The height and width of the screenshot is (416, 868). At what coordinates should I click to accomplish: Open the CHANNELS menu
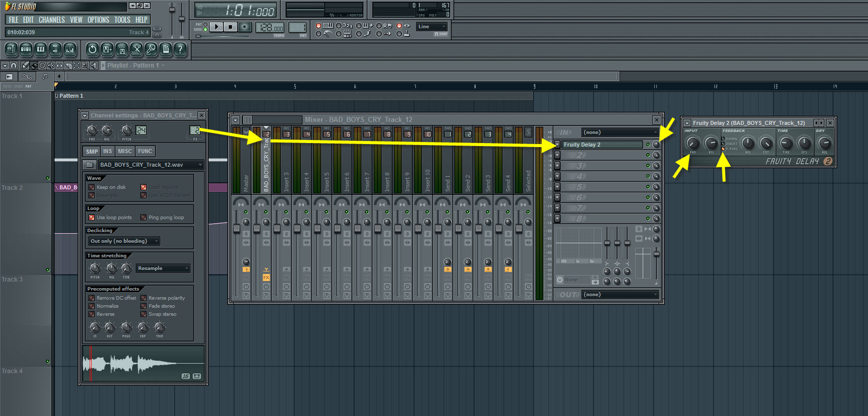click(x=51, y=20)
